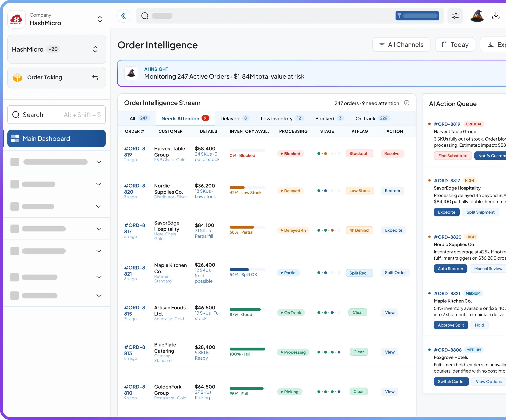The width and height of the screenshot is (506, 420).
Task: Click Expedite in SavorEdge Hospitality table row
Action: click(393, 230)
